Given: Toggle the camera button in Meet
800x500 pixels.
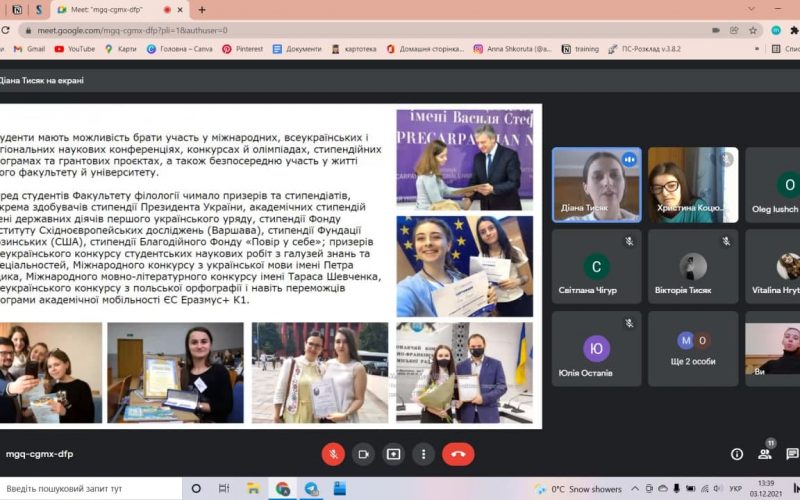Looking at the screenshot, I should click(x=362, y=453).
